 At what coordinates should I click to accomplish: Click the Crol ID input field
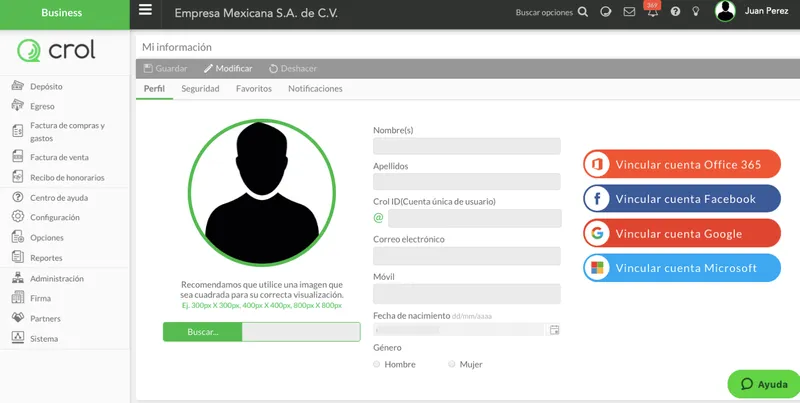click(x=474, y=218)
